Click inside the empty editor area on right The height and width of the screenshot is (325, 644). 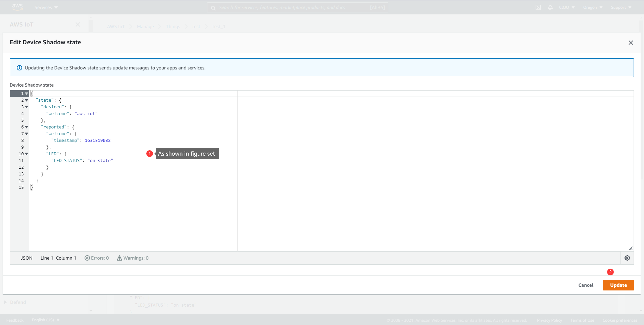coord(435,174)
